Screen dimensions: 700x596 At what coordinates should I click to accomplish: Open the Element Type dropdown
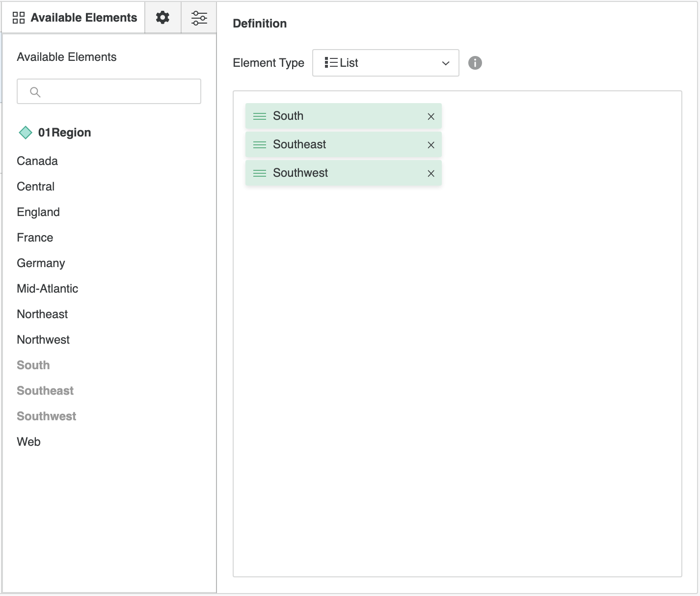(x=385, y=63)
